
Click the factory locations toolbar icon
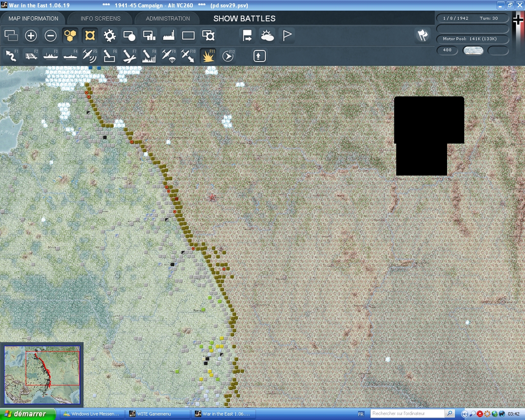[168, 36]
